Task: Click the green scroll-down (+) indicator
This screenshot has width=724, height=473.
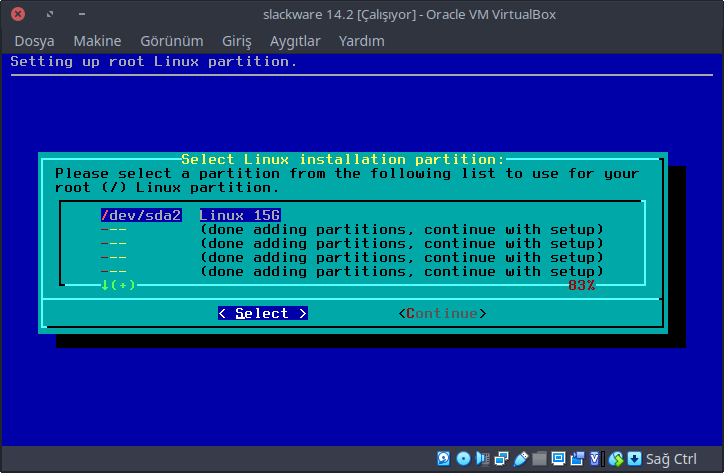Action: [118, 285]
